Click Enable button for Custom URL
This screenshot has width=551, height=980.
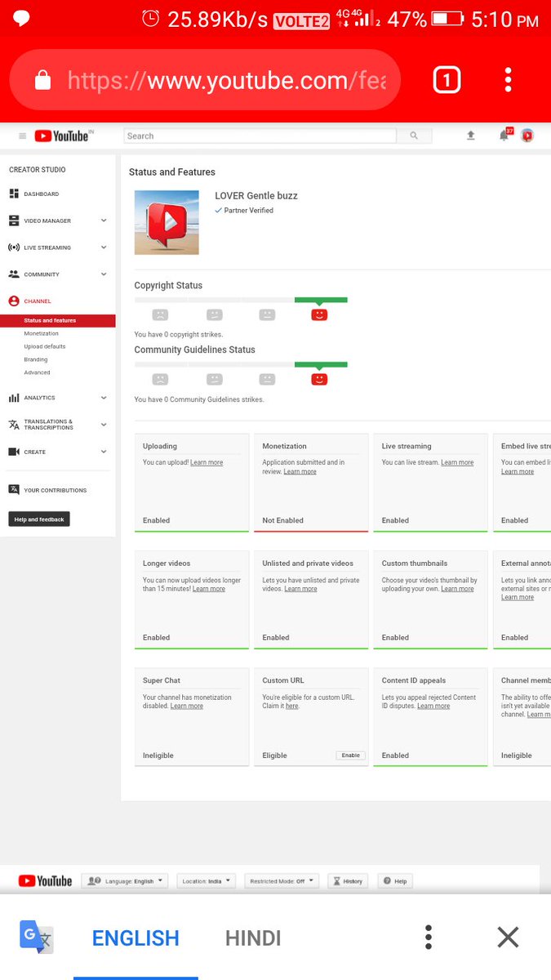(x=351, y=755)
